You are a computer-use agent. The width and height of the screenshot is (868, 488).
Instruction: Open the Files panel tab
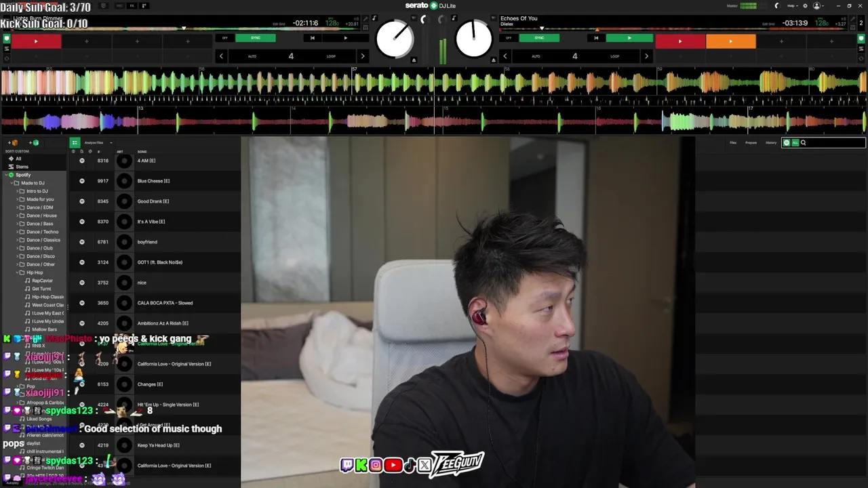733,143
